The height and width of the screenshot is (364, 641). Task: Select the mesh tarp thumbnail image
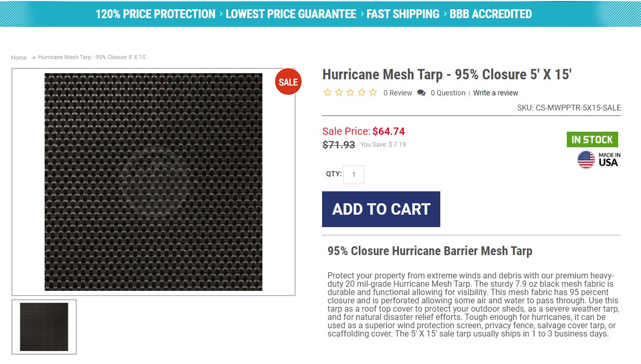pos(44,327)
